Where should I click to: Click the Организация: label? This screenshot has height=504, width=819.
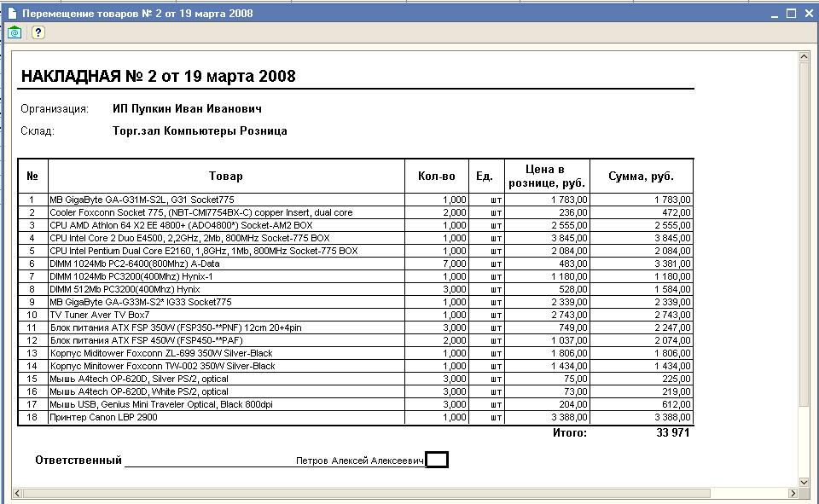[55, 108]
